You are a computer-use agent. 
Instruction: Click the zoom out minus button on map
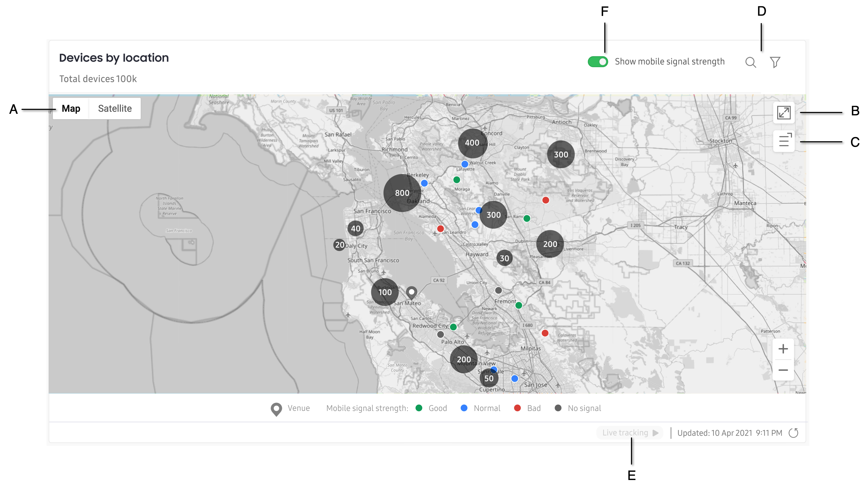[x=783, y=370]
